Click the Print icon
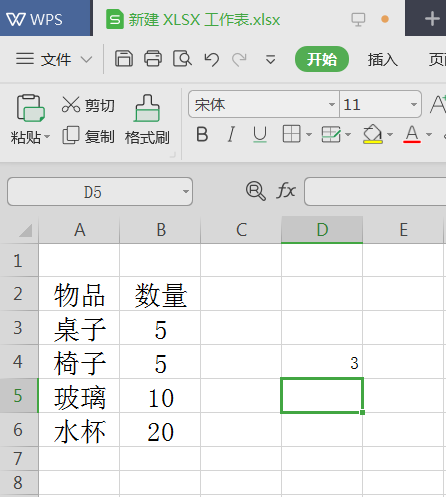This screenshot has width=446, height=497. pos(153,59)
